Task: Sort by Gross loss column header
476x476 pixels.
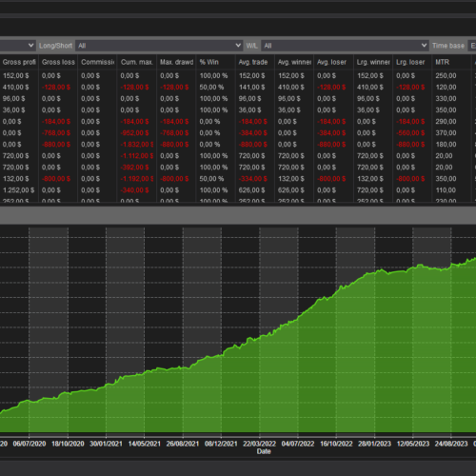Action: [58, 62]
